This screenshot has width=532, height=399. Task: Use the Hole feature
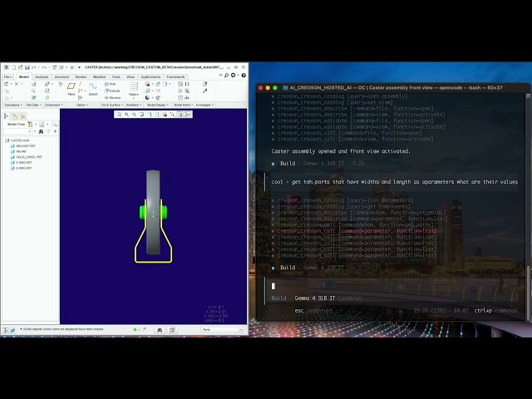[110, 84]
